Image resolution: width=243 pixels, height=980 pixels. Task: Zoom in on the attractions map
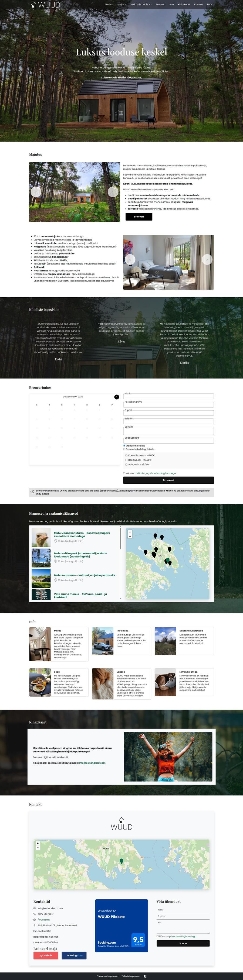coord(130,532)
